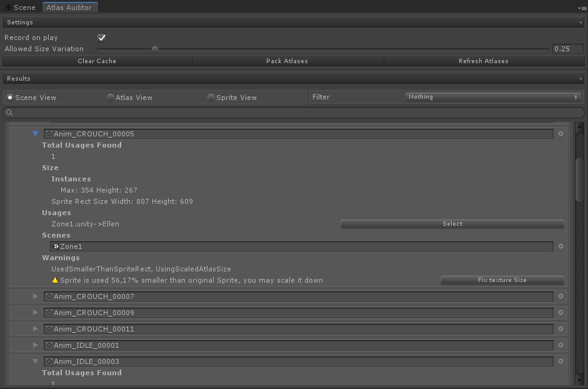Collapse the Results section header

(x=294, y=79)
